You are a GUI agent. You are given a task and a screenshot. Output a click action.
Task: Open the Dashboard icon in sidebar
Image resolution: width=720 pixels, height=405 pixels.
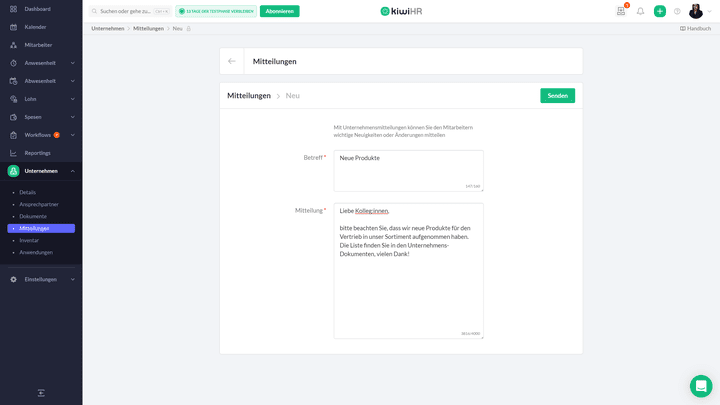coord(13,9)
